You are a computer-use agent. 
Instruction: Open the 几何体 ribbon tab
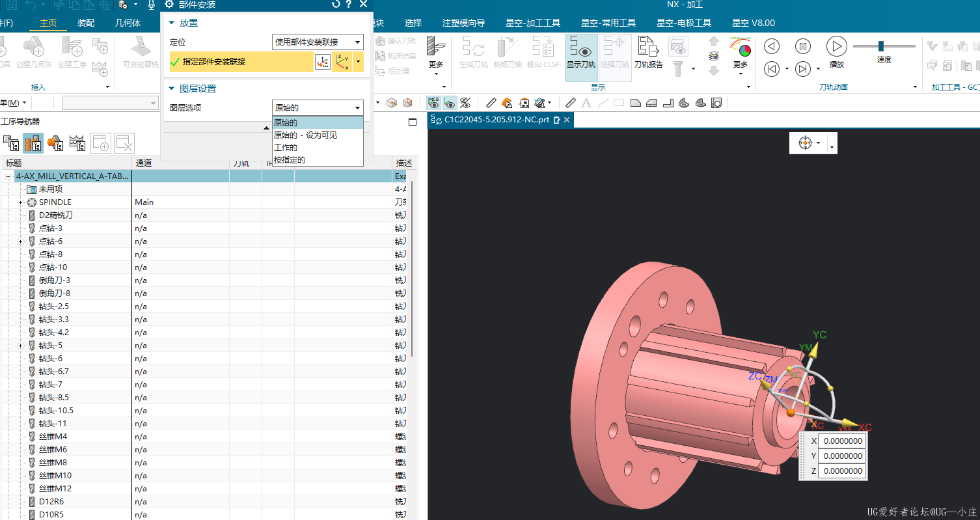coord(128,23)
